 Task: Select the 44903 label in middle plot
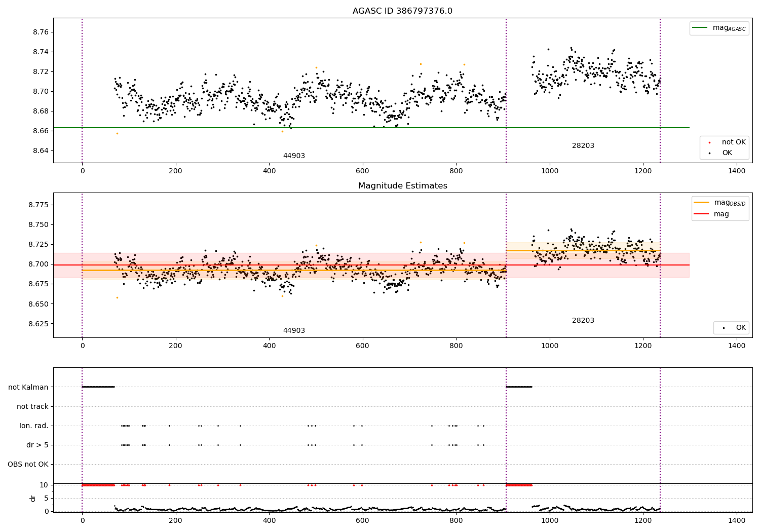[294, 331]
